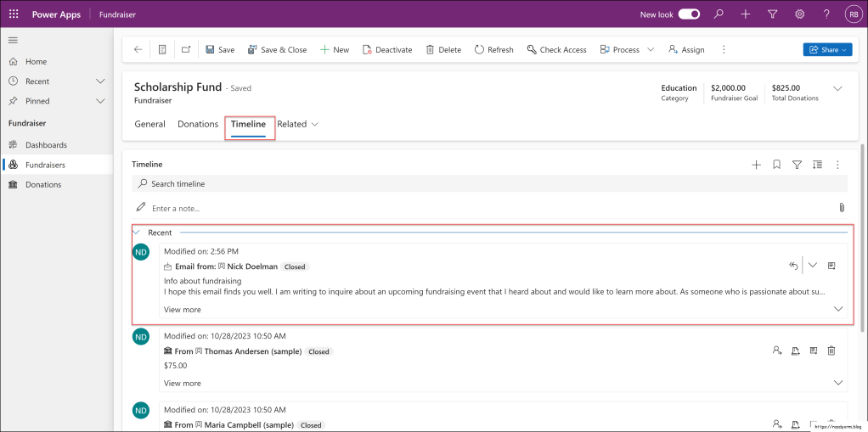This screenshot has height=432, width=868.
Task: Delete the Thomas Andersen donation record
Action: click(x=831, y=351)
